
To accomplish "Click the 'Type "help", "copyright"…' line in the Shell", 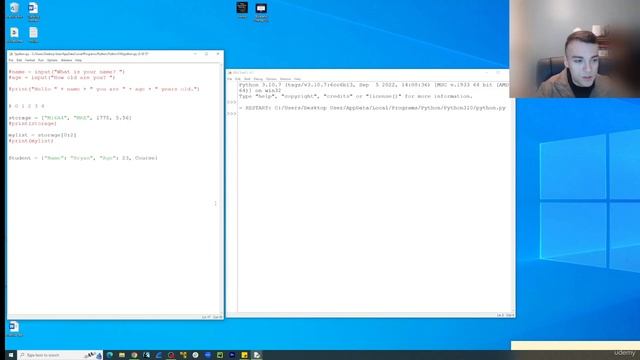I will (x=356, y=96).
